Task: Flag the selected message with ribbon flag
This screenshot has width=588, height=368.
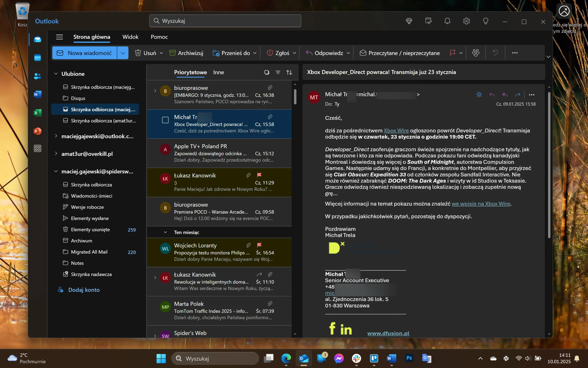Action: tap(453, 53)
